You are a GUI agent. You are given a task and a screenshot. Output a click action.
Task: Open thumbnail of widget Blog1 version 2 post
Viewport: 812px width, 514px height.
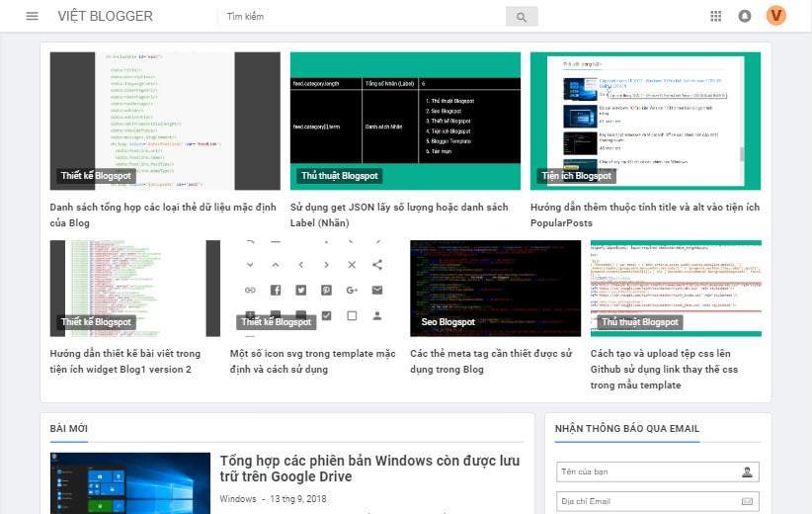click(x=135, y=288)
